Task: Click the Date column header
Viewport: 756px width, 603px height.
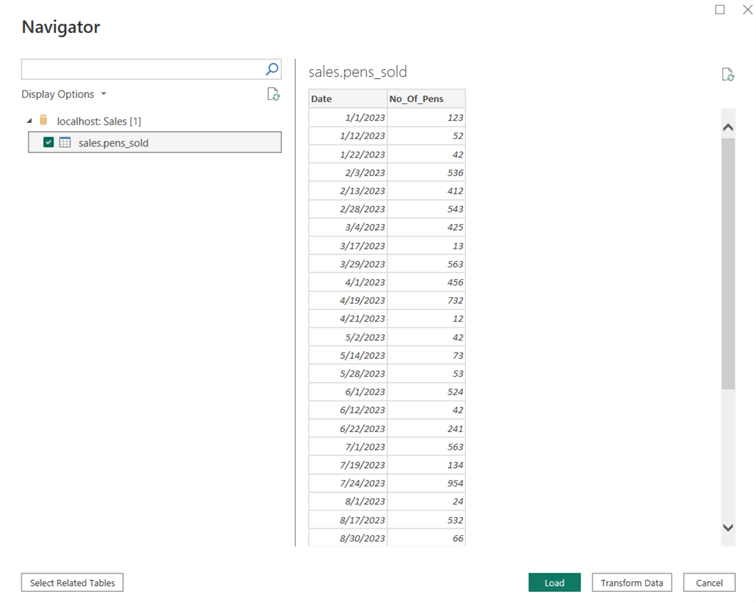Action: pyautogui.click(x=346, y=99)
